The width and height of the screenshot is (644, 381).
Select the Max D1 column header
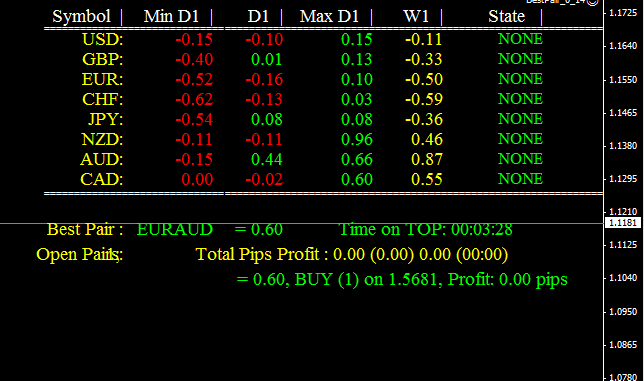[x=329, y=16]
